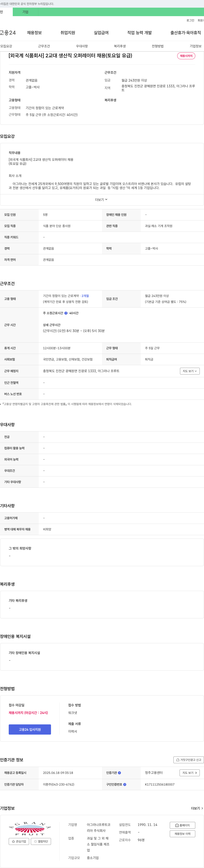Click the 채용시까지 badge
The height and width of the screenshot is (868, 204).
pos(186,56)
